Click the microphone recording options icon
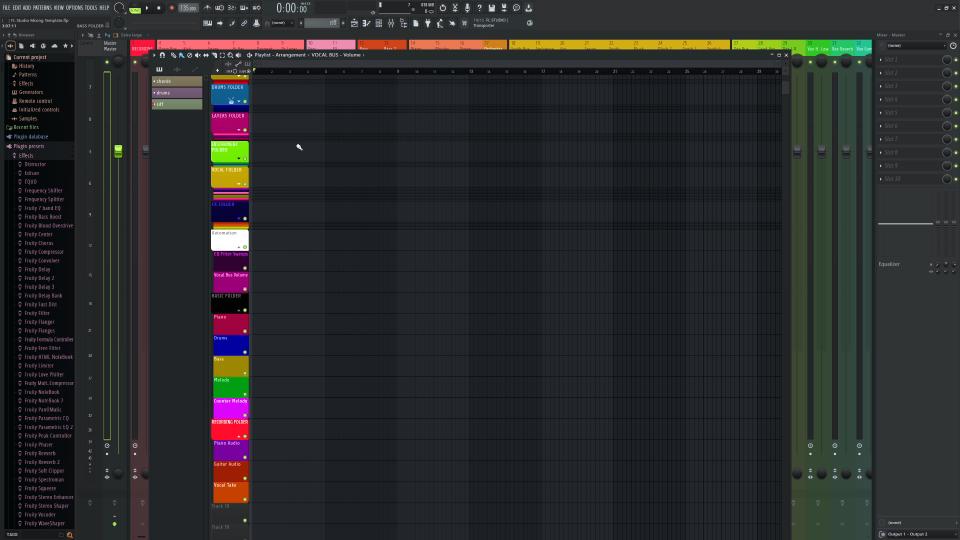Image resolution: width=960 pixels, height=540 pixels. click(x=467, y=8)
